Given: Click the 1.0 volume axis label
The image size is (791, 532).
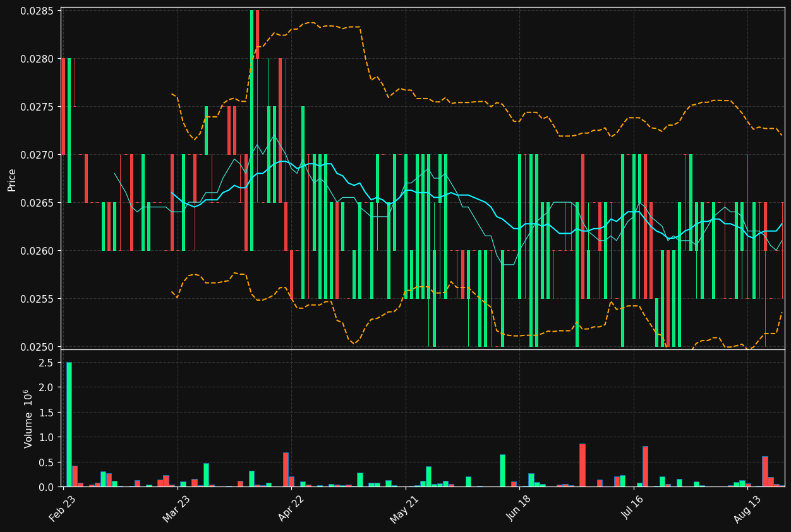Looking at the screenshot, I should (47, 437).
